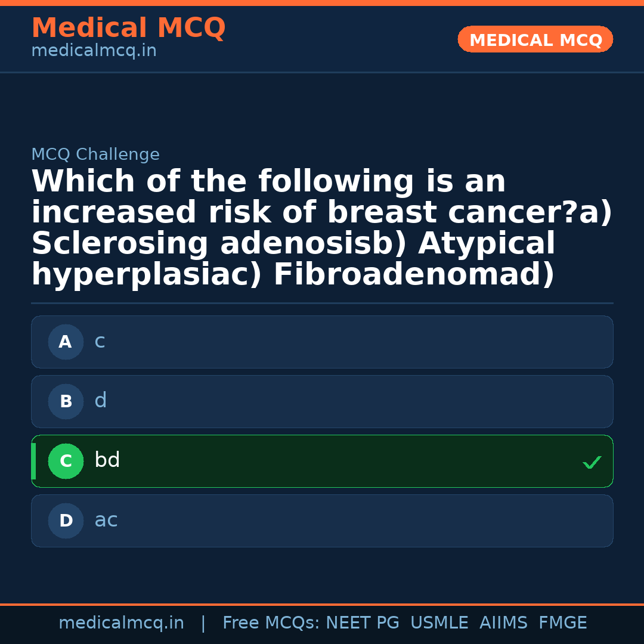The image size is (644, 644).
Task: Choose the answer text "d"
Action: tap(100, 401)
